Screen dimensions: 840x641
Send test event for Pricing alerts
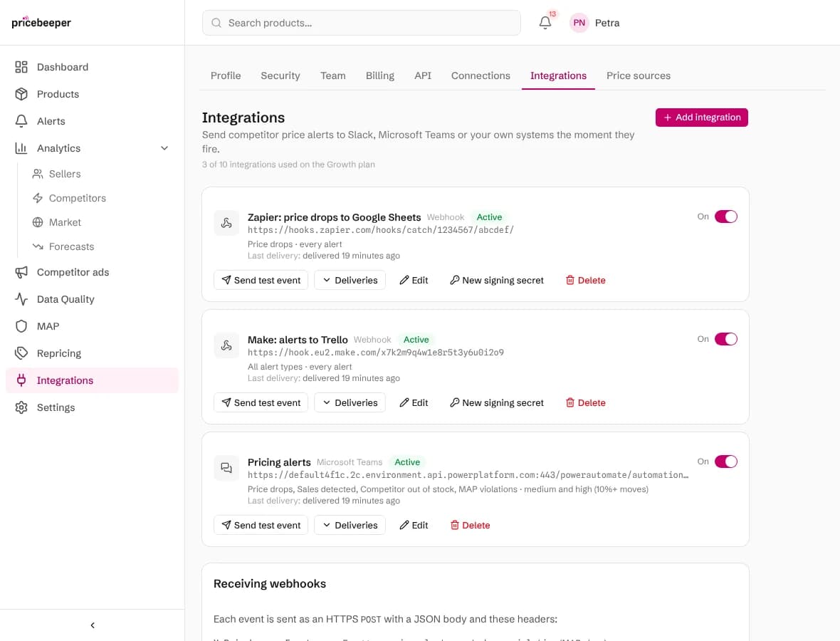tap(261, 525)
